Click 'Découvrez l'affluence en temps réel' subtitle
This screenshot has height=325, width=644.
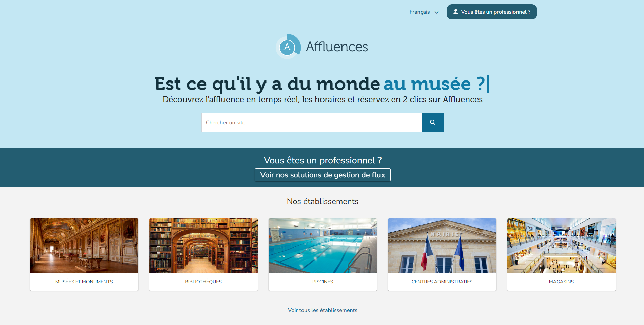323,100
